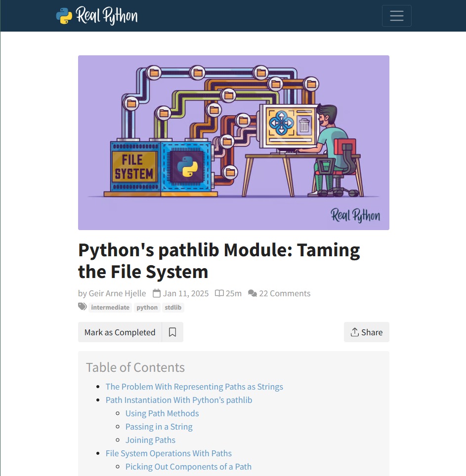This screenshot has width=466, height=476.
Task: Click the Table of Contents heading
Action: (135, 367)
